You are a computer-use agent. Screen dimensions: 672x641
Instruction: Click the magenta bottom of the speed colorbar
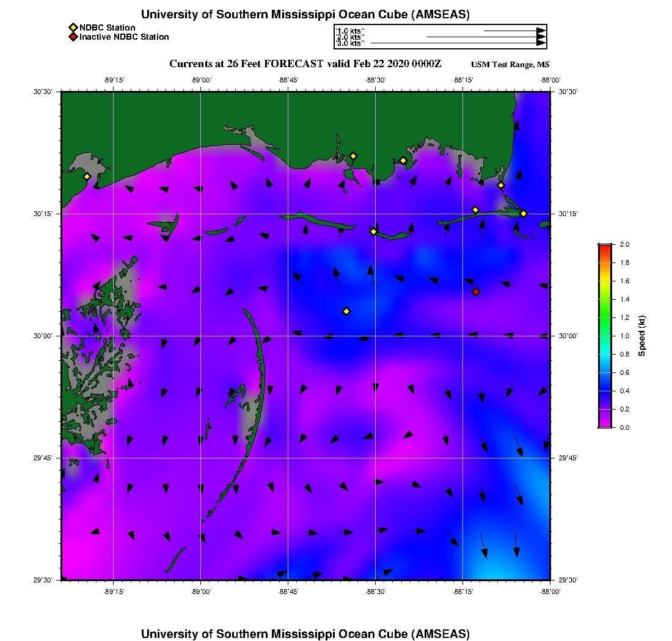click(x=605, y=425)
